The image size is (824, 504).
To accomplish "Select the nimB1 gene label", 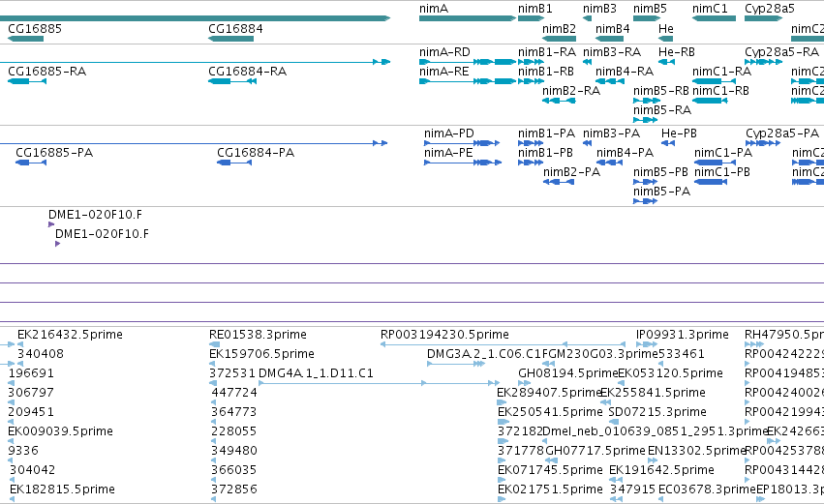I will (534, 9).
